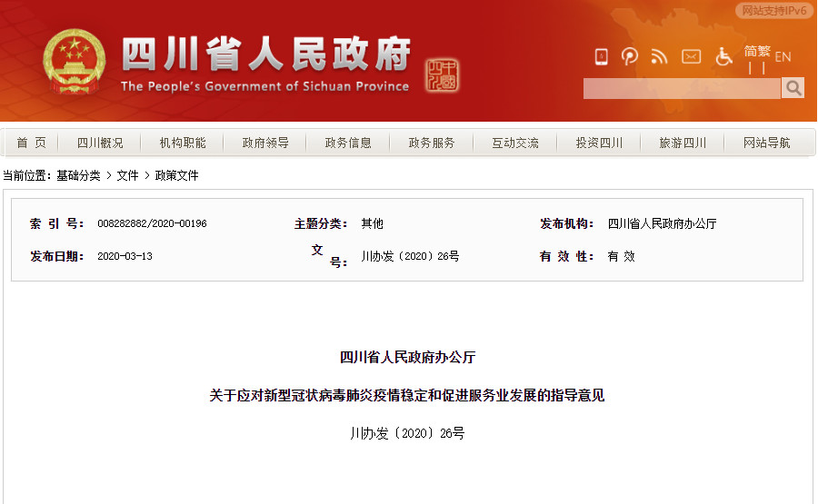818x504 pixels.
Task: Click the 基础分类 breadcrumb link
Action: point(78,175)
